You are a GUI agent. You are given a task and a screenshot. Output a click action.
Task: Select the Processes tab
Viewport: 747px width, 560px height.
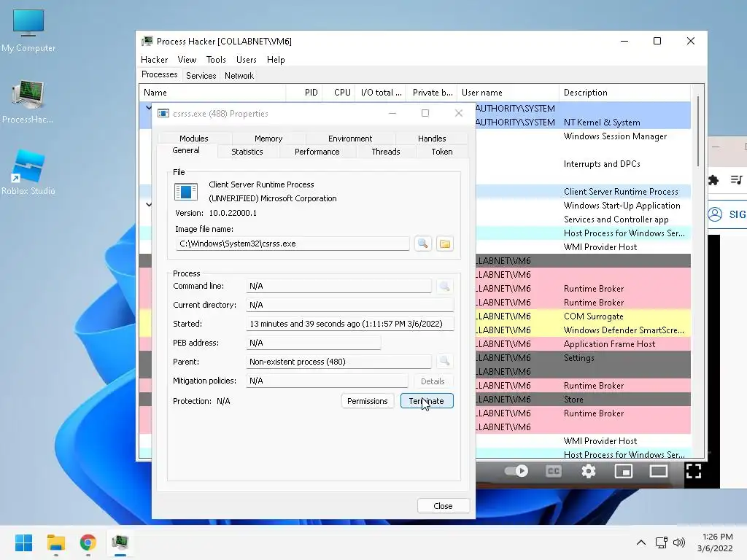160,75
